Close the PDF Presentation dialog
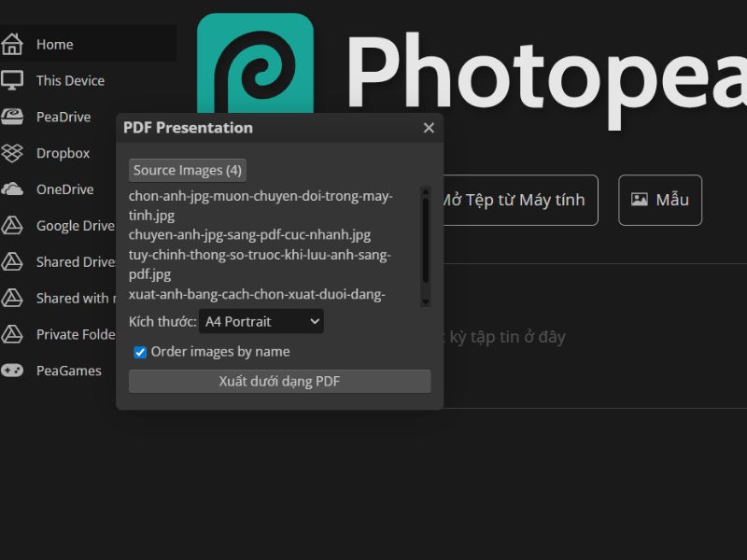Screen dimensions: 747x560 click(x=429, y=128)
